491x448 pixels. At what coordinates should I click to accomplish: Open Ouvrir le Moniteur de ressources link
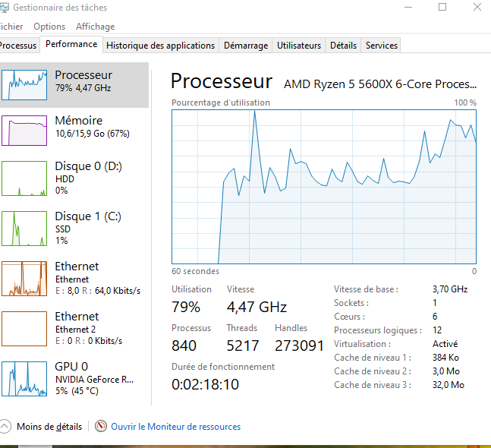[175, 427]
